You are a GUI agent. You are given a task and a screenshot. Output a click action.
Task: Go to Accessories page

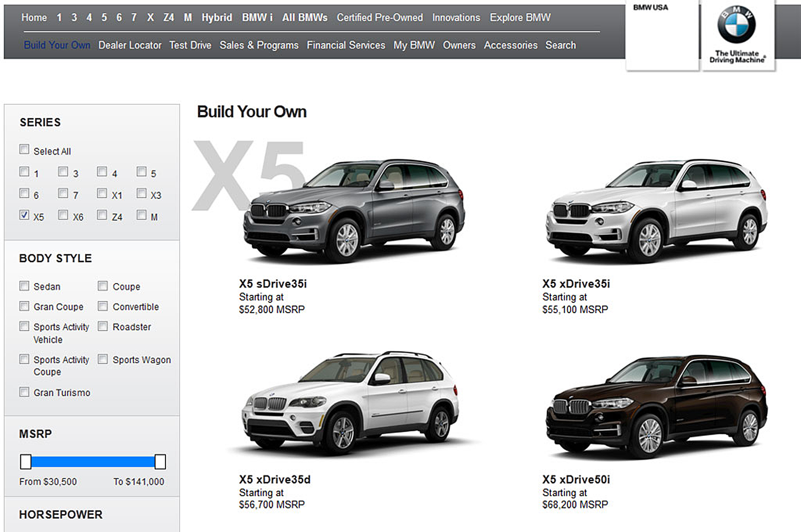pos(511,45)
